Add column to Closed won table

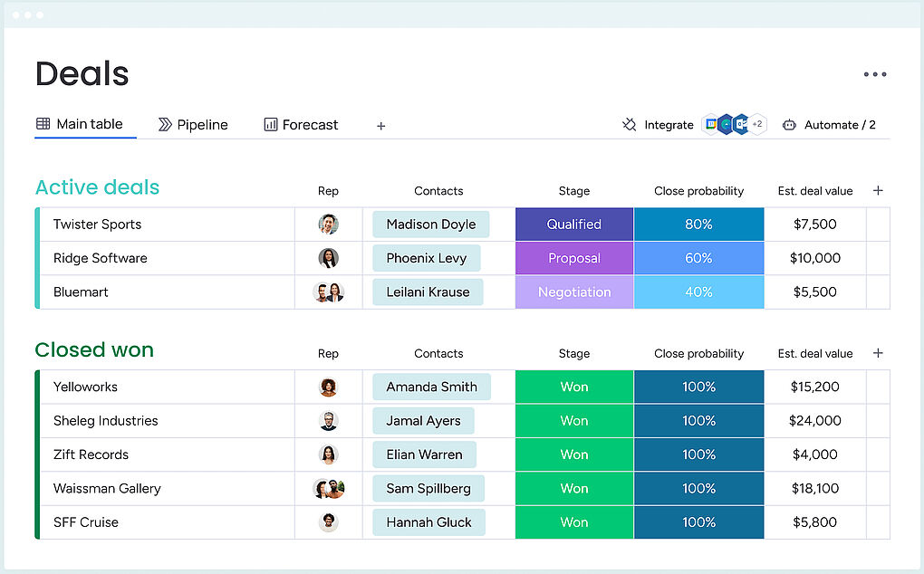[877, 353]
